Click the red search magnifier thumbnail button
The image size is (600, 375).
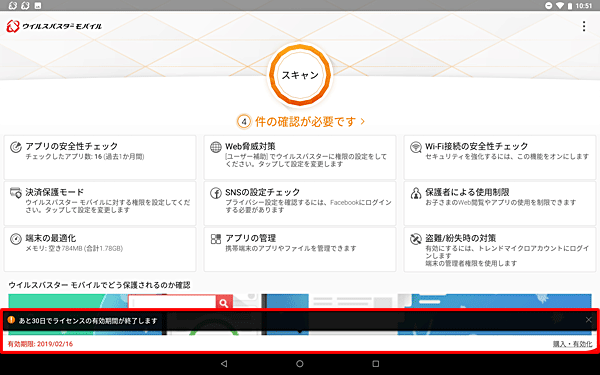click(224, 302)
